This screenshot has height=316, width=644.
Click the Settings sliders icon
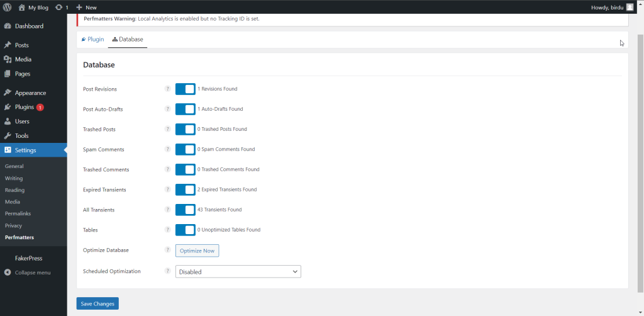(8, 150)
